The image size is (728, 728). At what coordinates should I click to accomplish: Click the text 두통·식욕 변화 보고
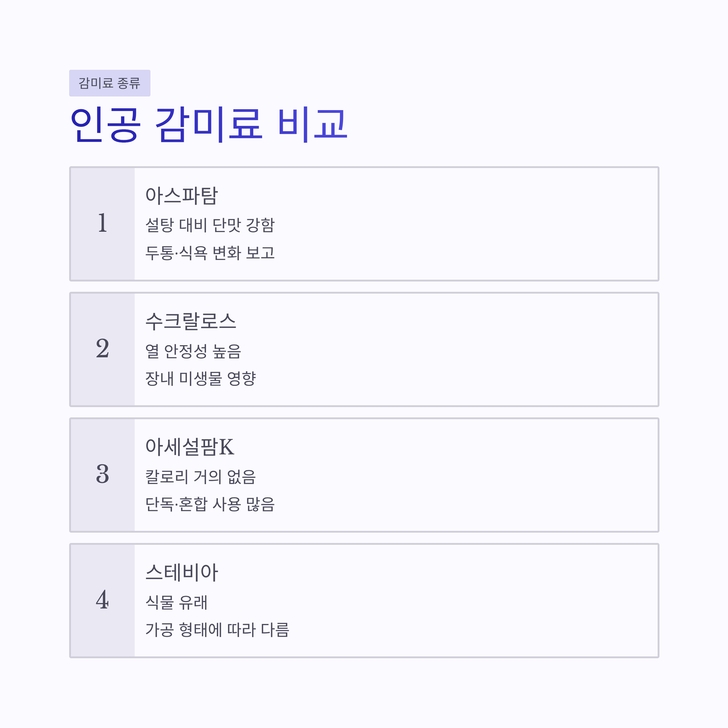pos(210,253)
